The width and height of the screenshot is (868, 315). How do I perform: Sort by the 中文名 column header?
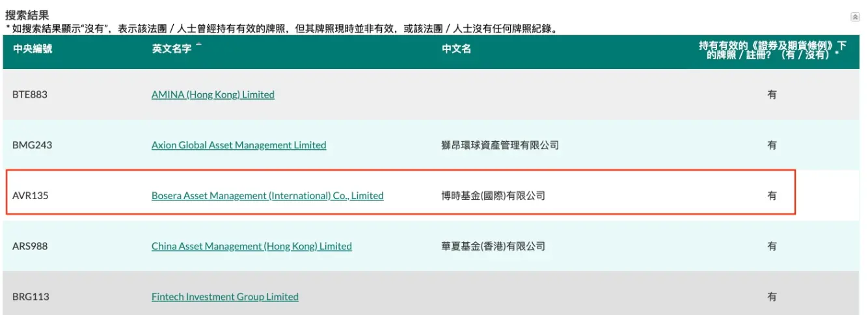point(456,49)
